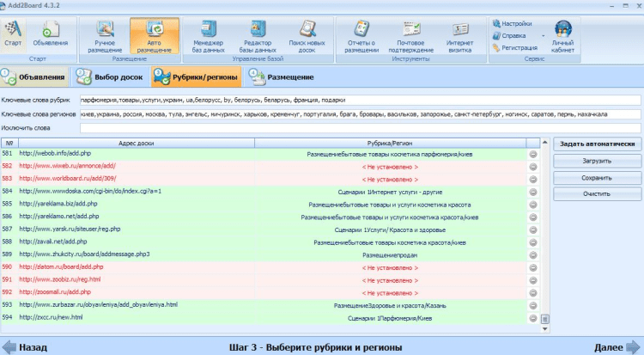Viewport: 644px width, 355px height.
Task: Open Настройки settings
Action: 512,23
